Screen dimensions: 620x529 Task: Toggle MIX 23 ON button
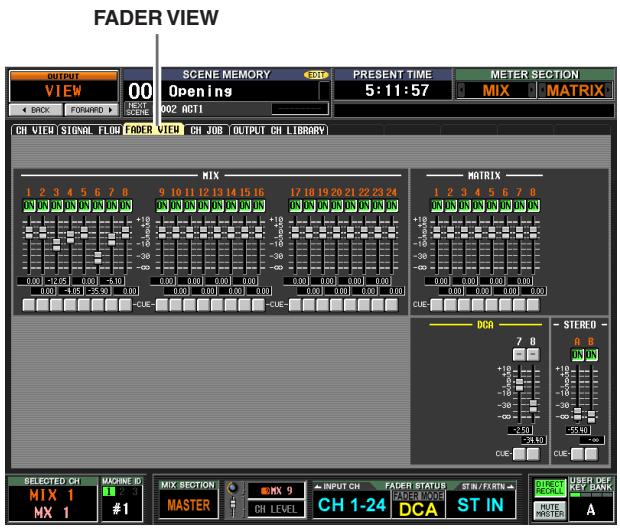pyautogui.click(x=378, y=206)
